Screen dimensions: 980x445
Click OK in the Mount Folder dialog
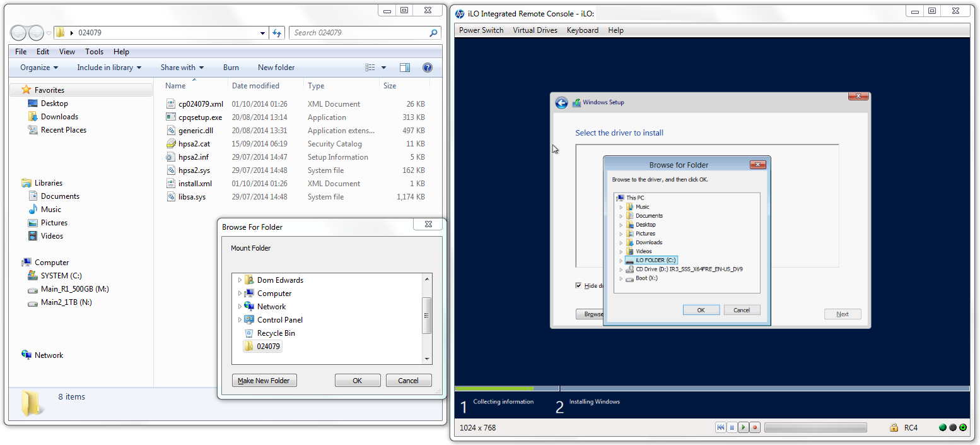pyautogui.click(x=358, y=381)
